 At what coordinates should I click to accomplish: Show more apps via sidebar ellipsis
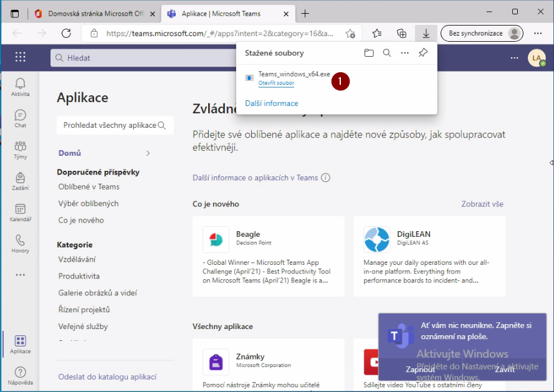pos(20,275)
